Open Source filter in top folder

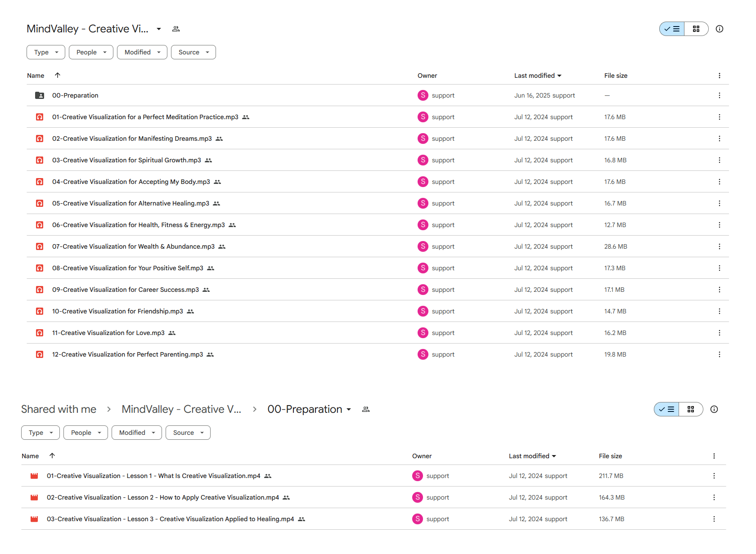[x=193, y=52]
